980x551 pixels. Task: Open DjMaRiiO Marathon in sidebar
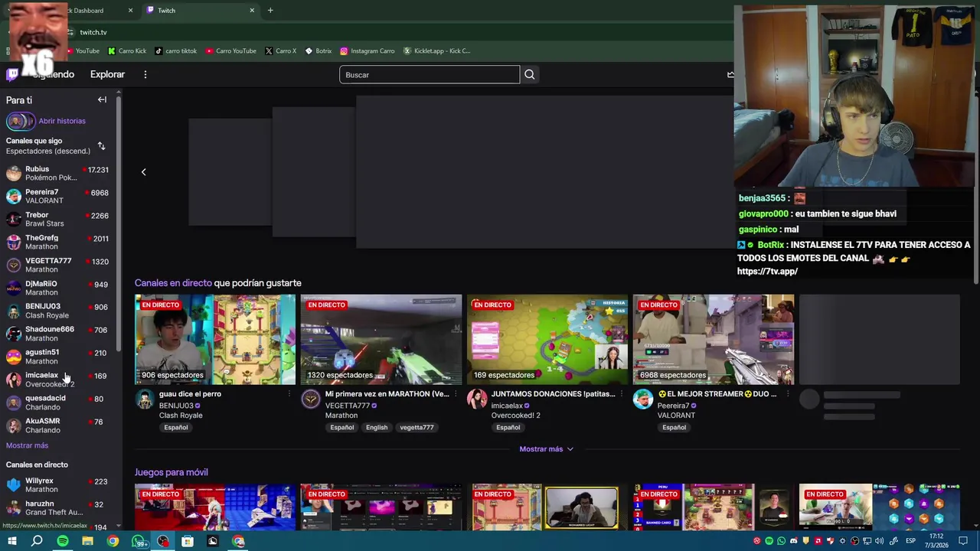(x=60, y=288)
